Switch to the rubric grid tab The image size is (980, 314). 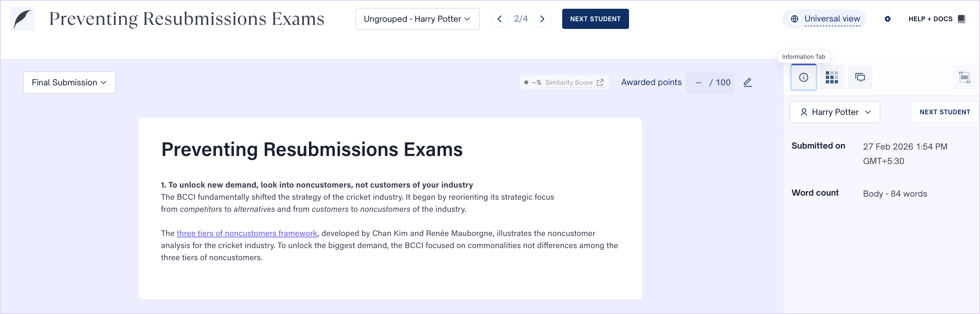pos(831,77)
